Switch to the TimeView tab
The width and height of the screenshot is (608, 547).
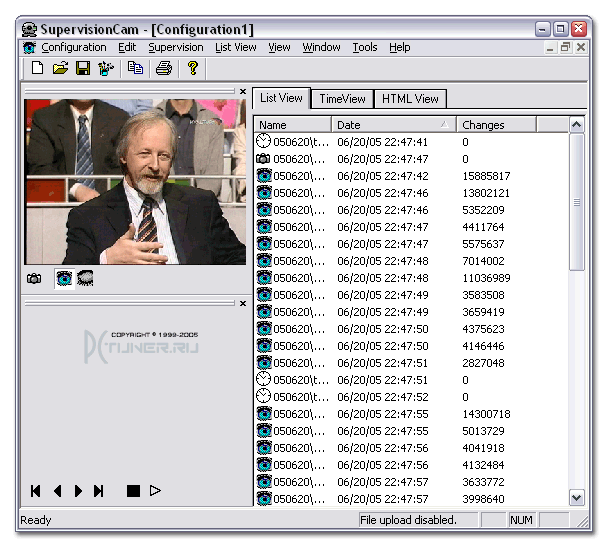[342, 99]
